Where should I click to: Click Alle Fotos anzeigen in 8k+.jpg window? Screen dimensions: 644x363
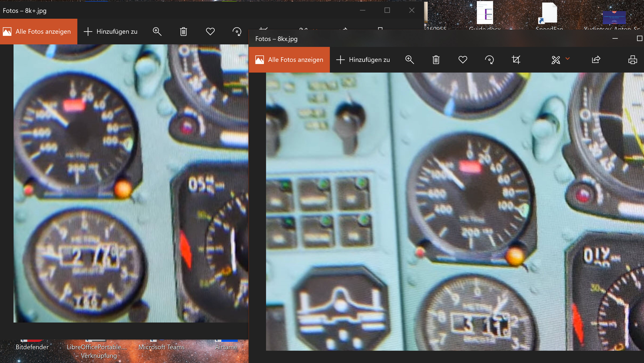[38, 32]
